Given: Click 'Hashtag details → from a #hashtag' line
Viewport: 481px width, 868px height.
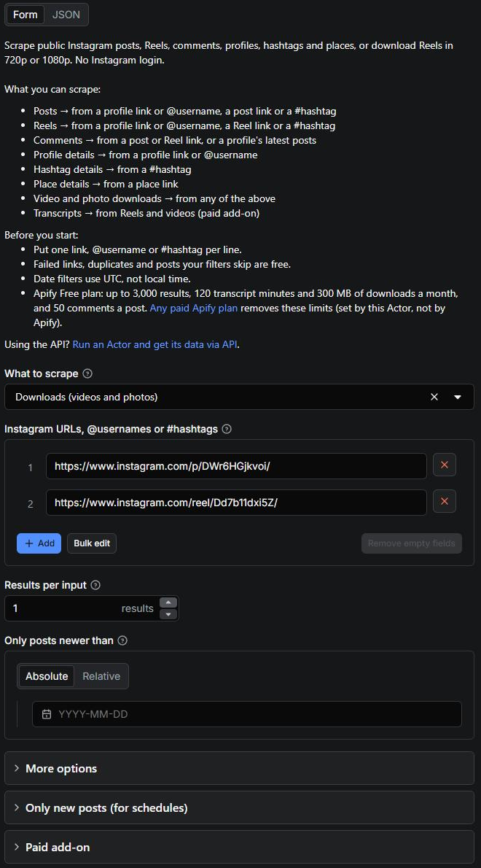Looking at the screenshot, I should point(112,169).
